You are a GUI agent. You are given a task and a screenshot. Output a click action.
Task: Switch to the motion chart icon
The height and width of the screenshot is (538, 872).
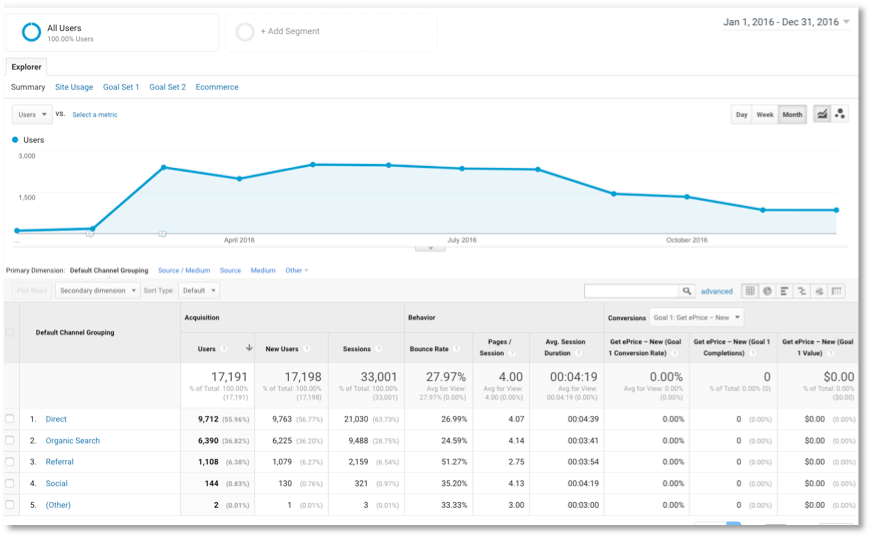[840, 114]
